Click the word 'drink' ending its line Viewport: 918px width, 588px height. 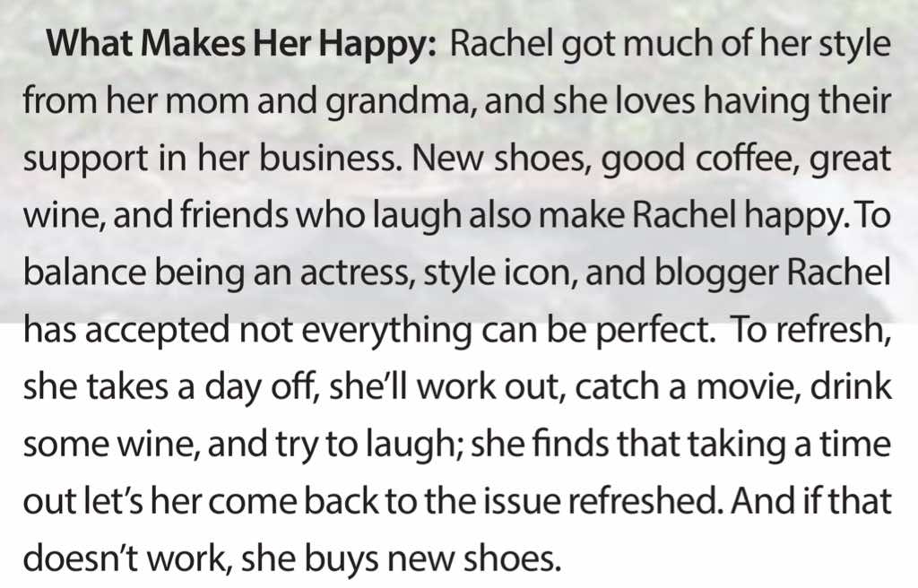coord(852,386)
